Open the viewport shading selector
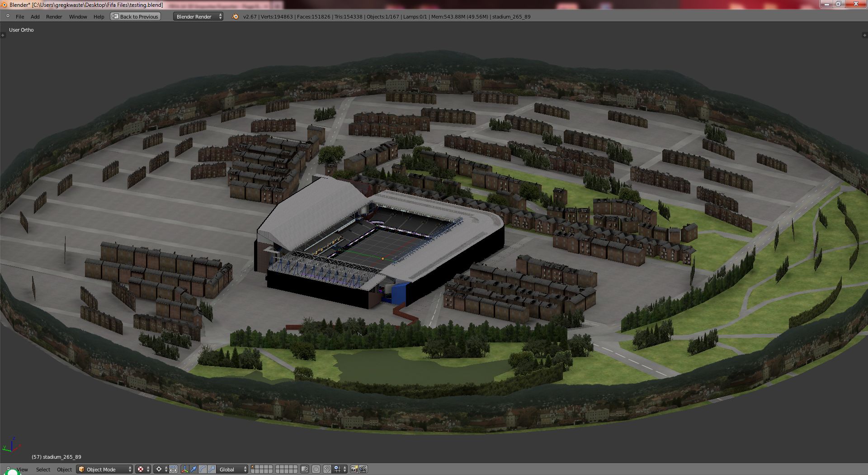 [143, 470]
